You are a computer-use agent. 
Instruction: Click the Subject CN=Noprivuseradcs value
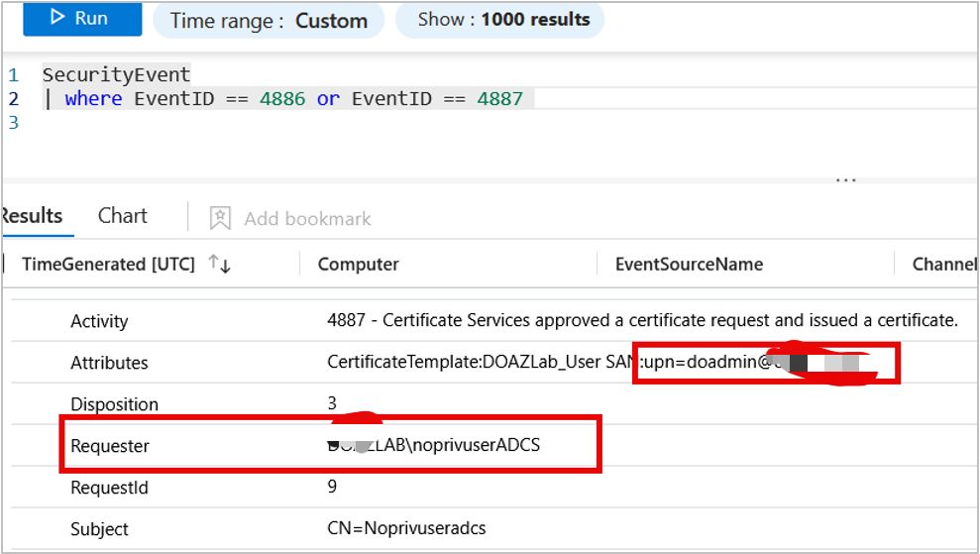(x=406, y=528)
